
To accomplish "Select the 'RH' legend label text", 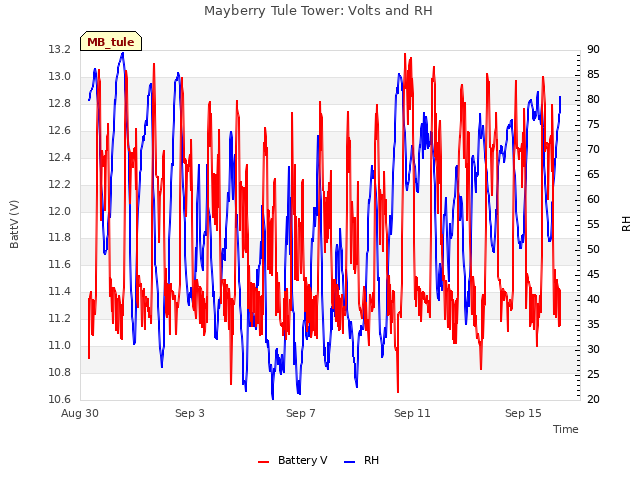I will (x=371, y=460).
